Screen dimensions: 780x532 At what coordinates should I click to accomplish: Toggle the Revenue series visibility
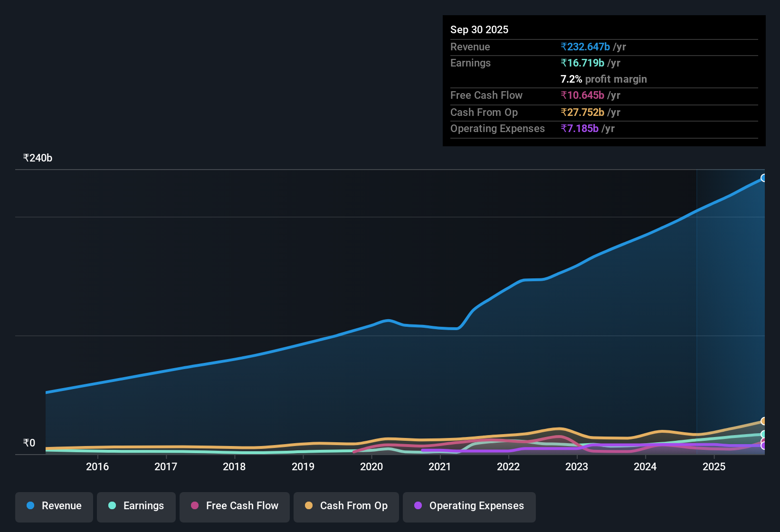[54, 506]
